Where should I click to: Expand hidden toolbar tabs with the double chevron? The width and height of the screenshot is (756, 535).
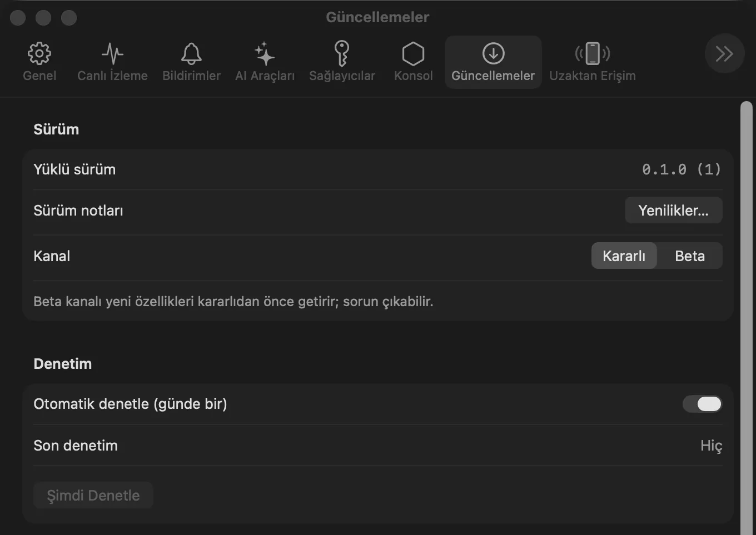pyautogui.click(x=724, y=54)
